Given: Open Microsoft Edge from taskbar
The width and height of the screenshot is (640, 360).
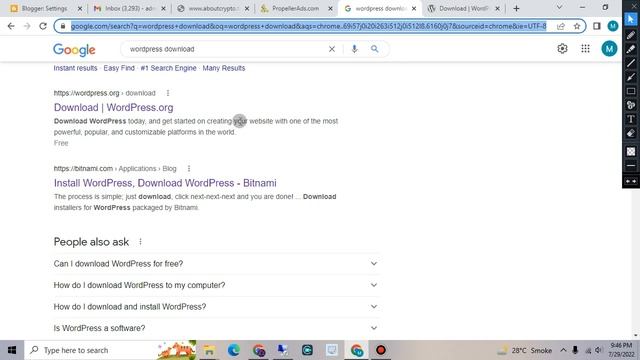Looking at the screenshot, I should tap(234, 350).
